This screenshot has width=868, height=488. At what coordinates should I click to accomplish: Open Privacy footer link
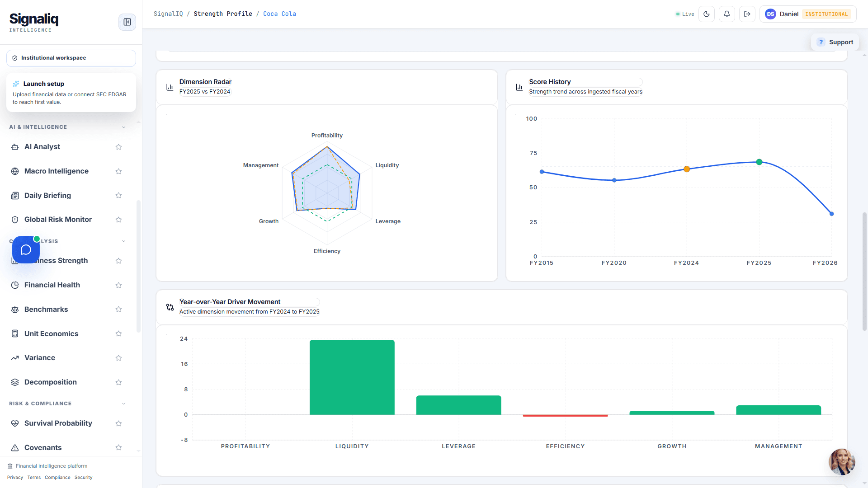click(x=15, y=477)
